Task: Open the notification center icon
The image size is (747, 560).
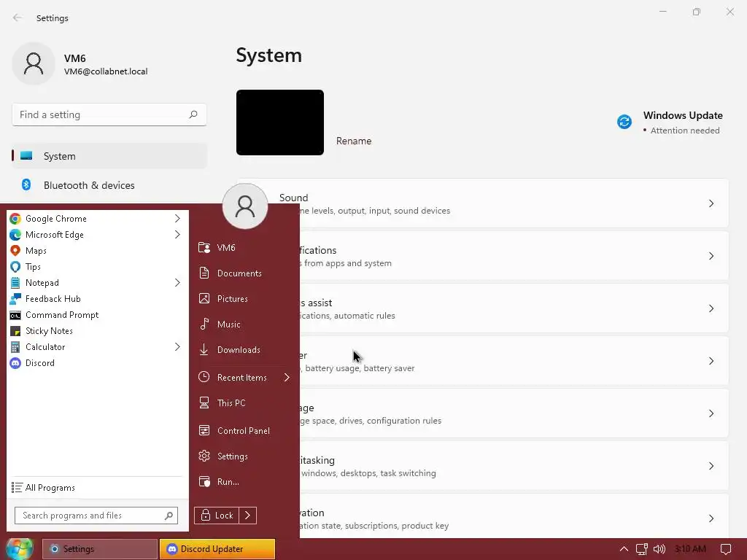Action: pos(726,550)
